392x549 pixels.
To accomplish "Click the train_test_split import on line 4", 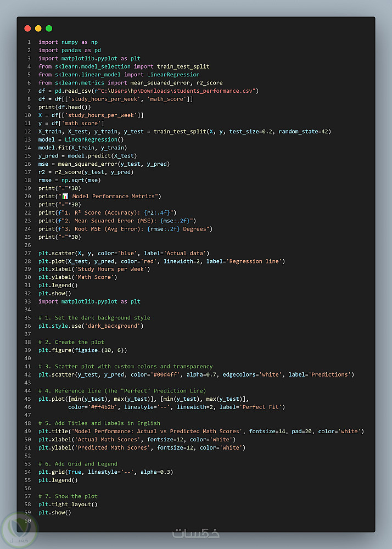I will [x=179, y=66].
